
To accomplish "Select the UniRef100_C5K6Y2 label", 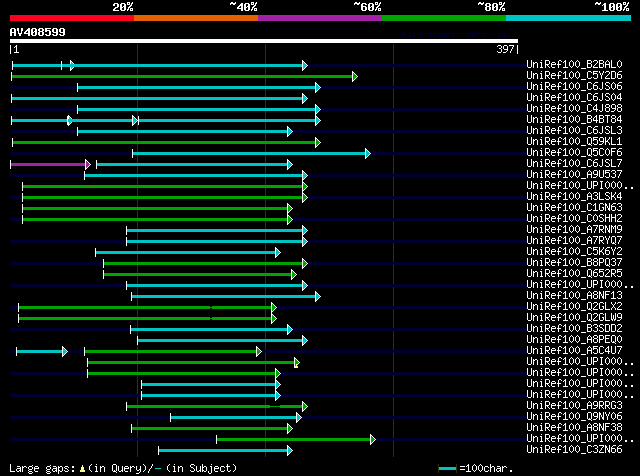I will point(574,252).
